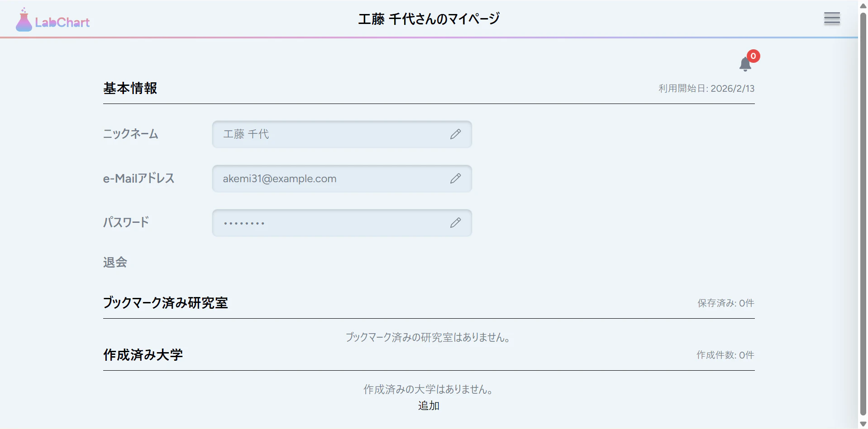Click the page title 工藤 千代さんのマイページ
The height and width of the screenshot is (429, 868).
tap(429, 19)
